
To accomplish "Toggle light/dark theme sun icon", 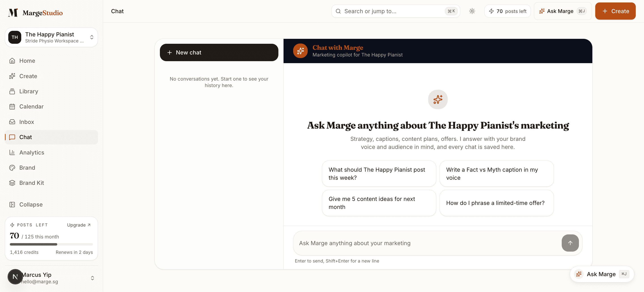I will click(472, 11).
